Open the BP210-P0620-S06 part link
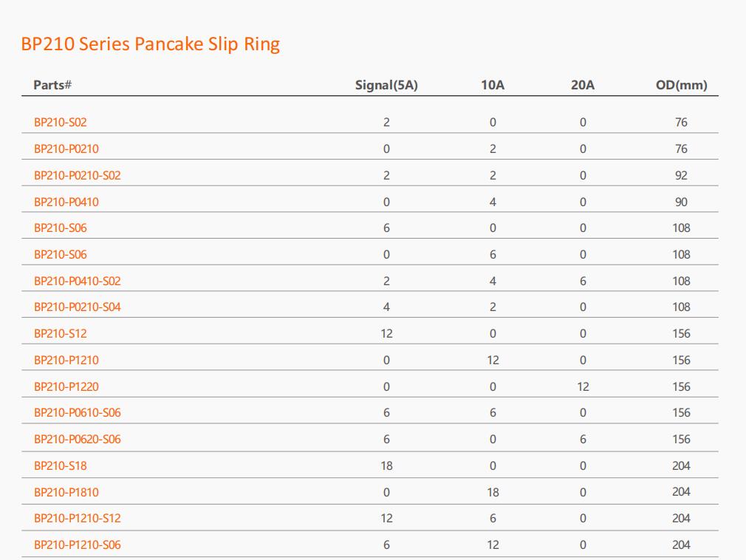 tap(77, 439)
